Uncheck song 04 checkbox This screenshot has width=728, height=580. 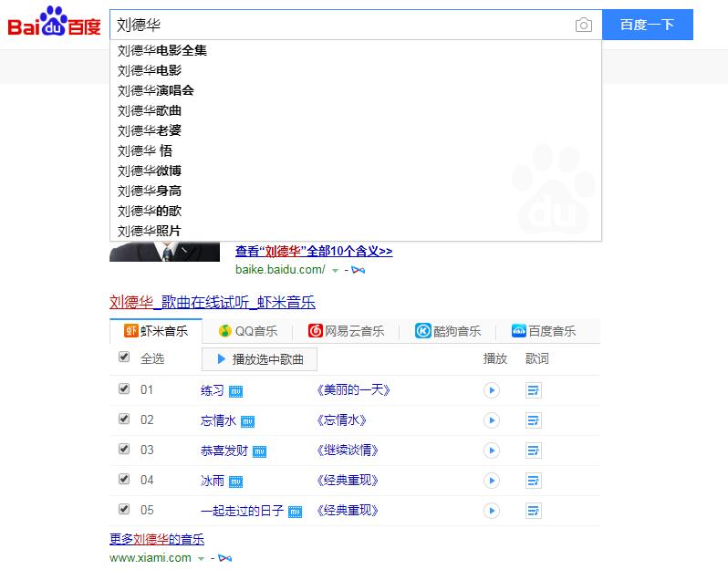pyautogui.click(x=124, y=479)
